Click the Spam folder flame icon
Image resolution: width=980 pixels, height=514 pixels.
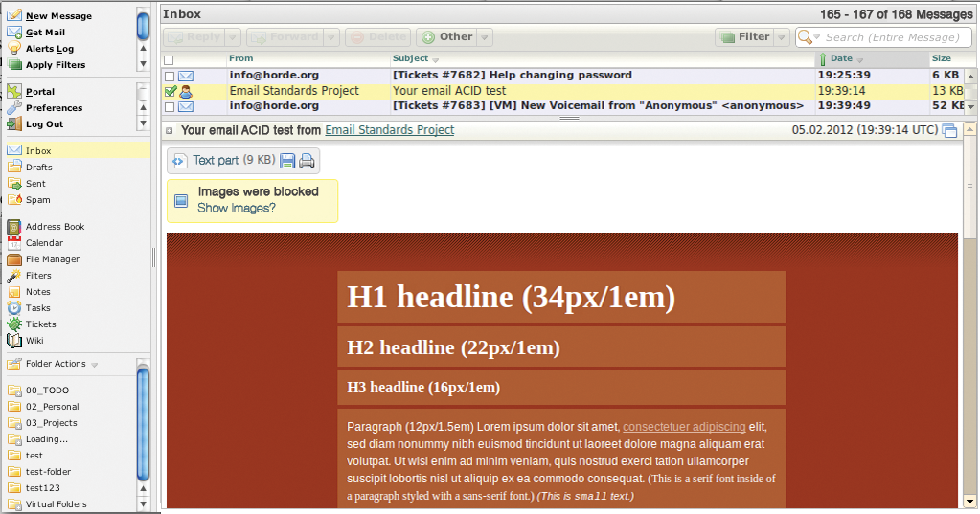(x=15, y=199)
